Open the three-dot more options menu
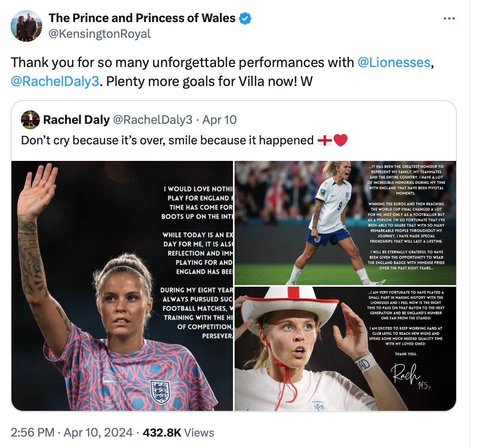Viewport: 477px width, 448px height. pyautogui.click(x=449, y=19)
